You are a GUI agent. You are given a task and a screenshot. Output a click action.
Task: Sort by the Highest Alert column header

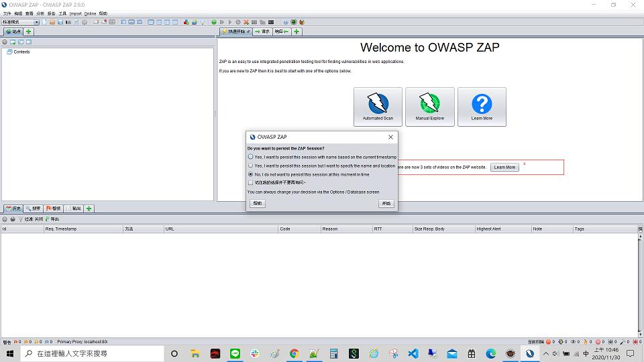(503, 229)
